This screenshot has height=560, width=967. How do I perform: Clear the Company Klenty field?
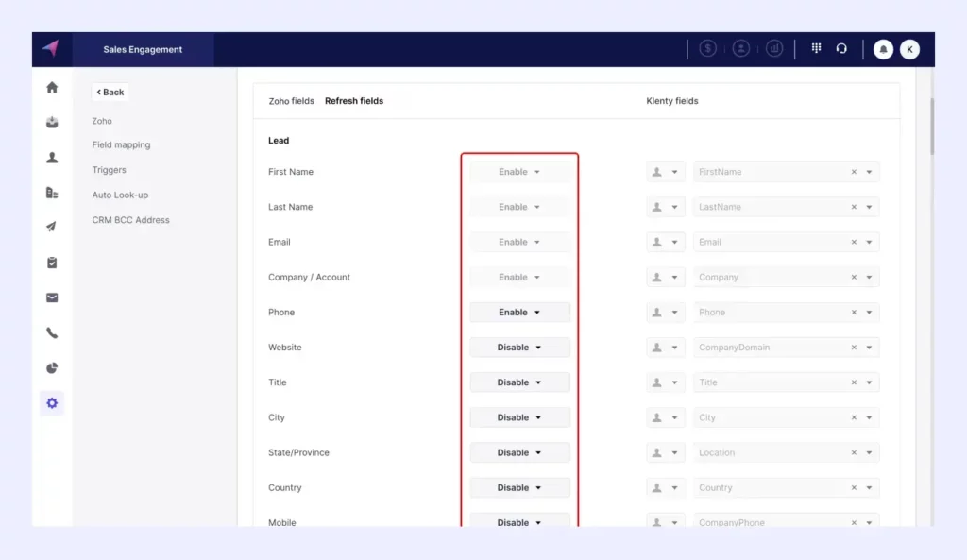click(x=854, y=278)
